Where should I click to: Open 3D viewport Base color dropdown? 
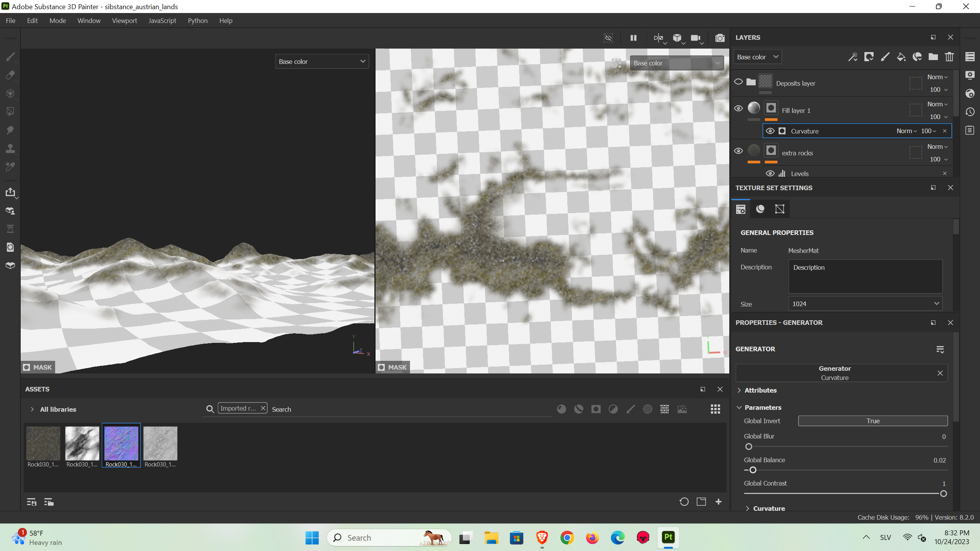point(322,62)
